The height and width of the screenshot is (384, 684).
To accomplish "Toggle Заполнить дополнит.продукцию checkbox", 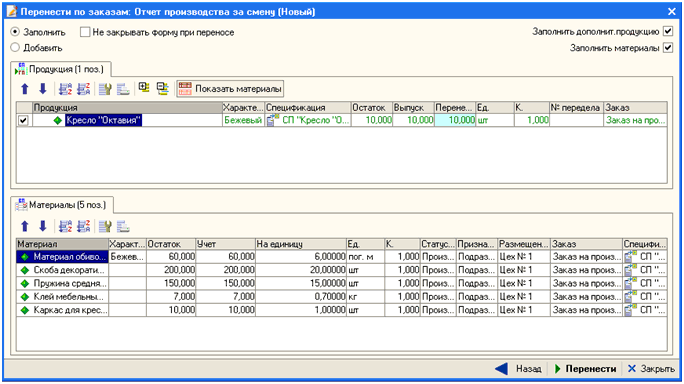I will [667, 31].
